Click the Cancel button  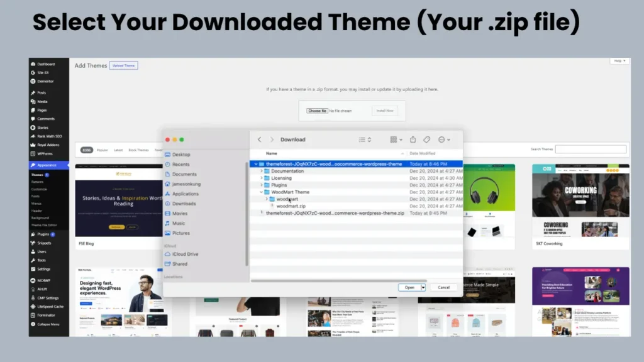click(443, 287)
